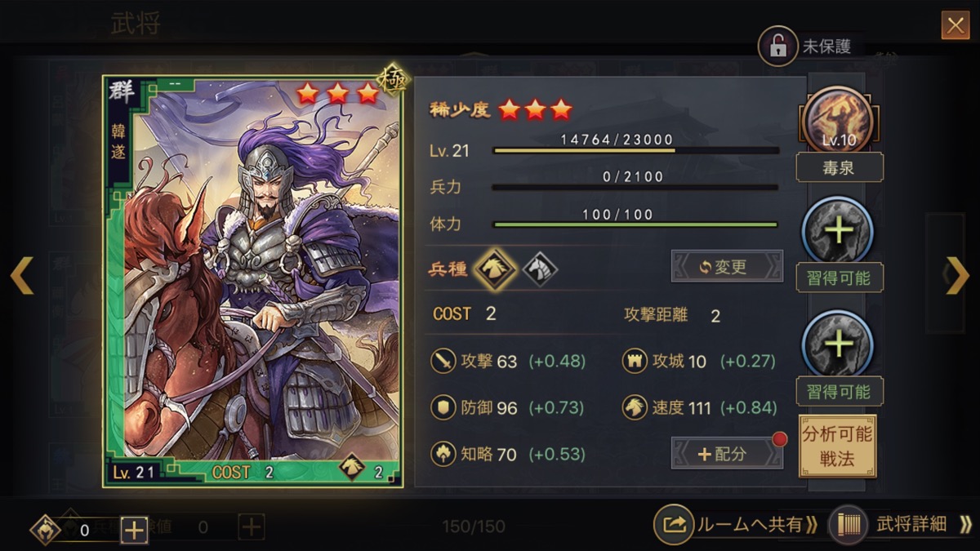Click the 武将 title tab

click(x=136, y=24)
